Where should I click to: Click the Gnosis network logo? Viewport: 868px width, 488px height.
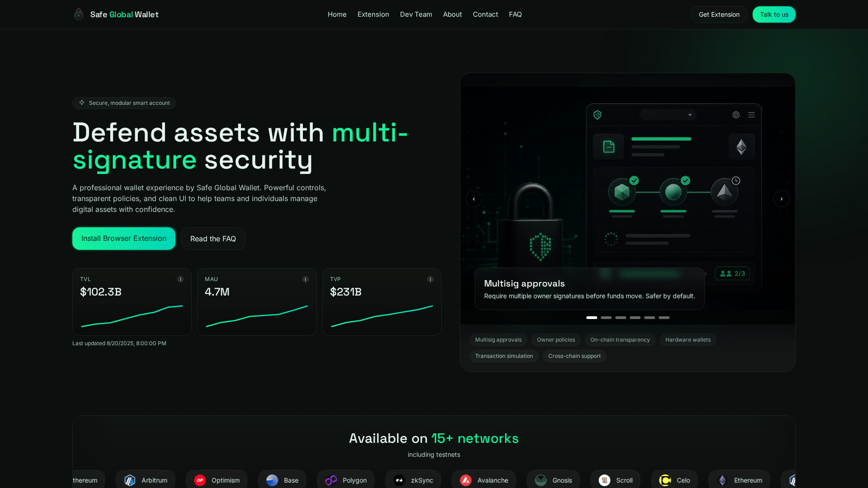[541, 480]
